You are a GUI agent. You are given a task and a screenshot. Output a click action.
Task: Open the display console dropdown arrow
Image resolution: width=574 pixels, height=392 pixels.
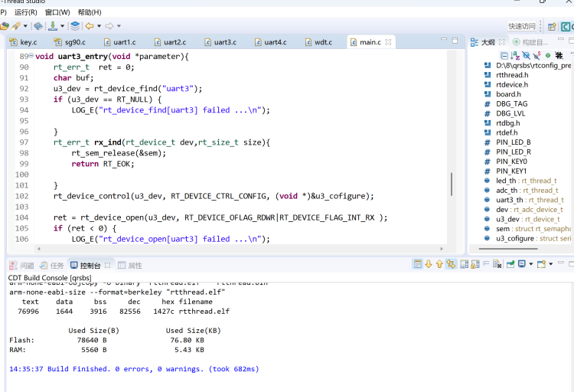tap(531, 264)
